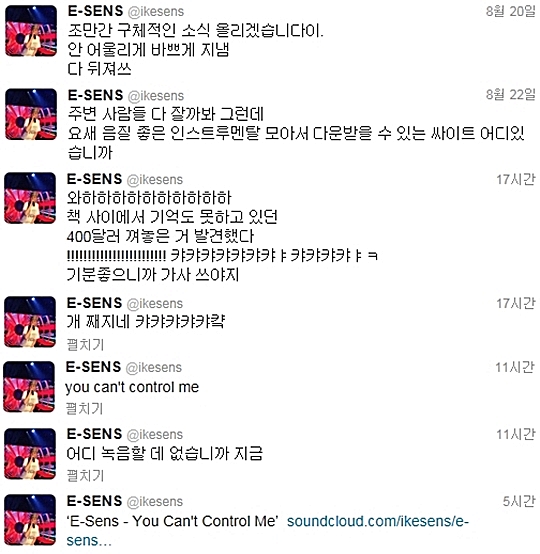Open avatar of the 8월 20일 tweet
This screenshot has height=554, width=540.
[31, 31]
